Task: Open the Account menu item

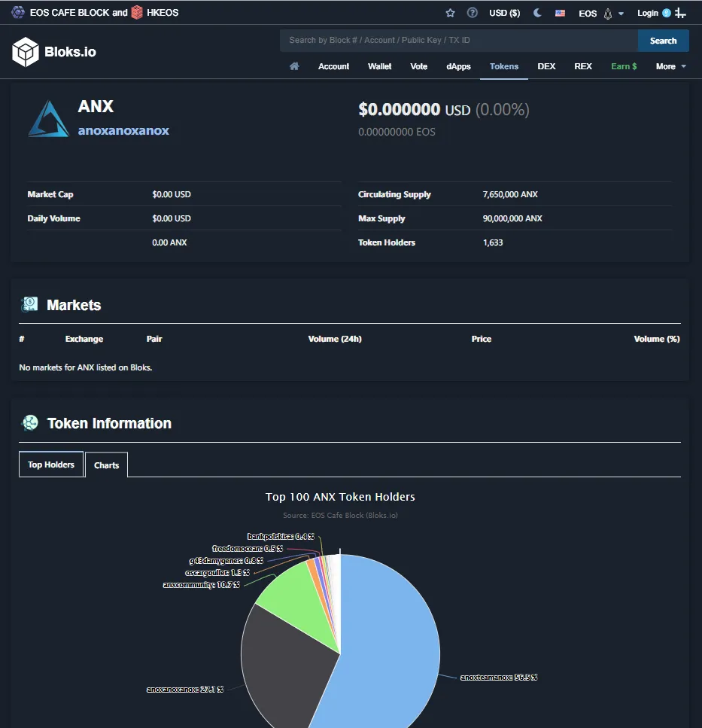Action: (x=333, y=66)
